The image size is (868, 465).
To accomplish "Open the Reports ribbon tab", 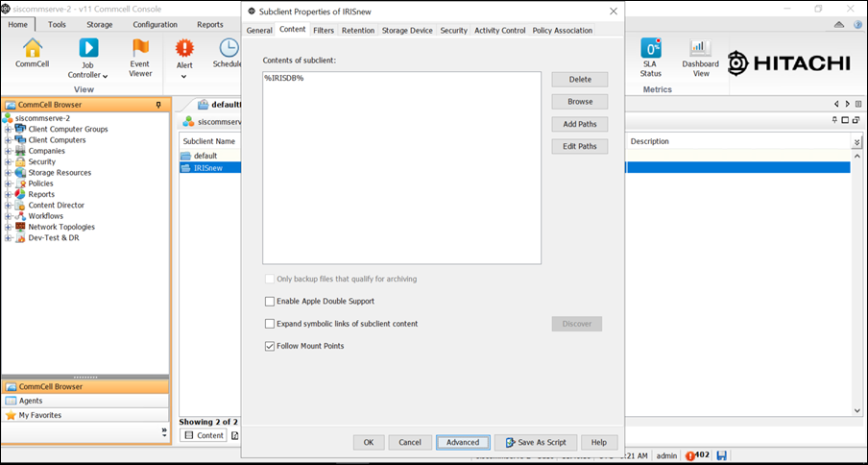I will point(210,24).
